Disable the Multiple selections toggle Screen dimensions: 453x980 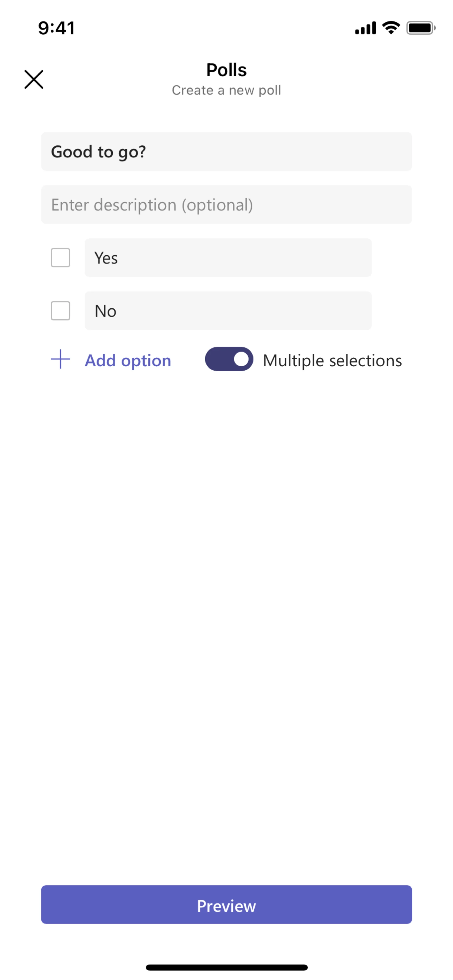(x=229, y=359)
